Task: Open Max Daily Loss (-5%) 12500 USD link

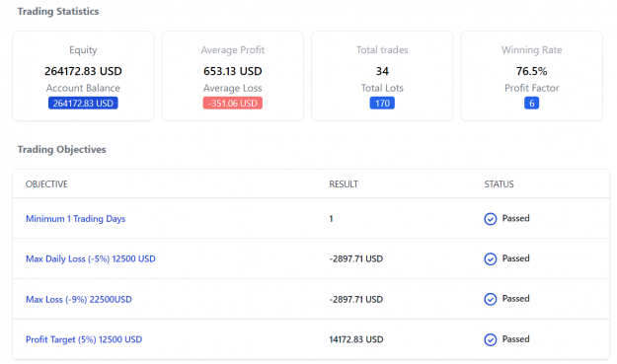Action: click(x=91, y=259)
